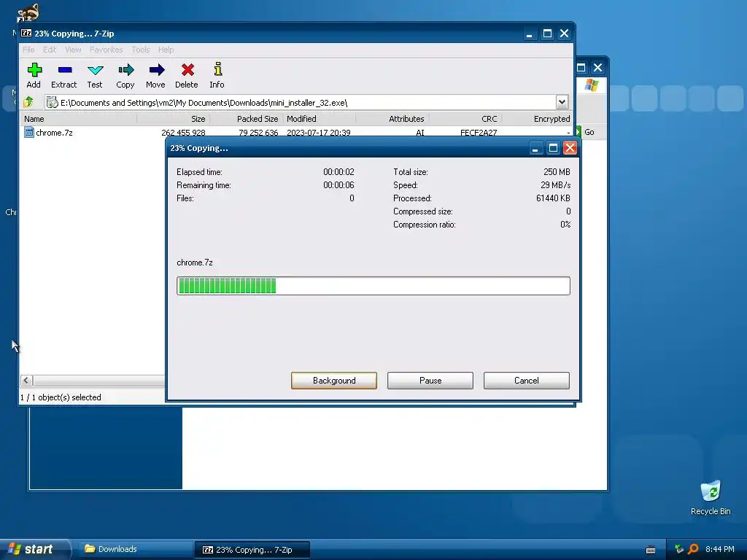Click the horizontal scrollbar left arrow
The image size is (747, 560).
[26, 380]
